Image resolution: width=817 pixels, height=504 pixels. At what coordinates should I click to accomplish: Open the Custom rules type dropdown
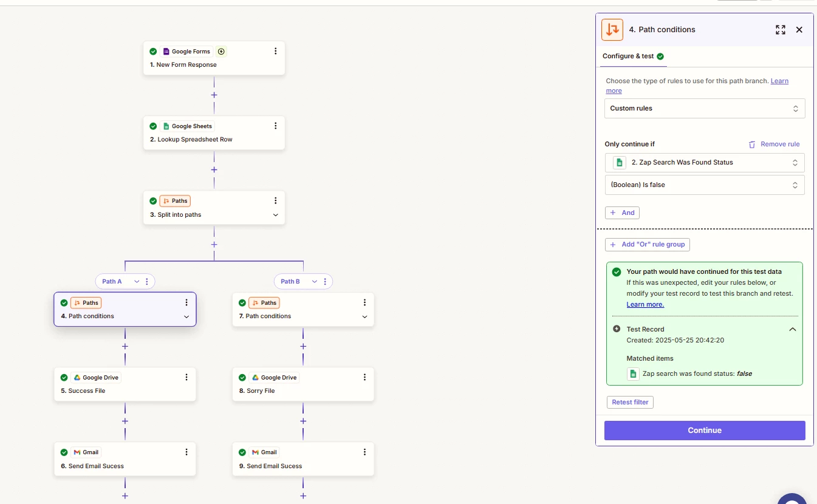point(705,108)
